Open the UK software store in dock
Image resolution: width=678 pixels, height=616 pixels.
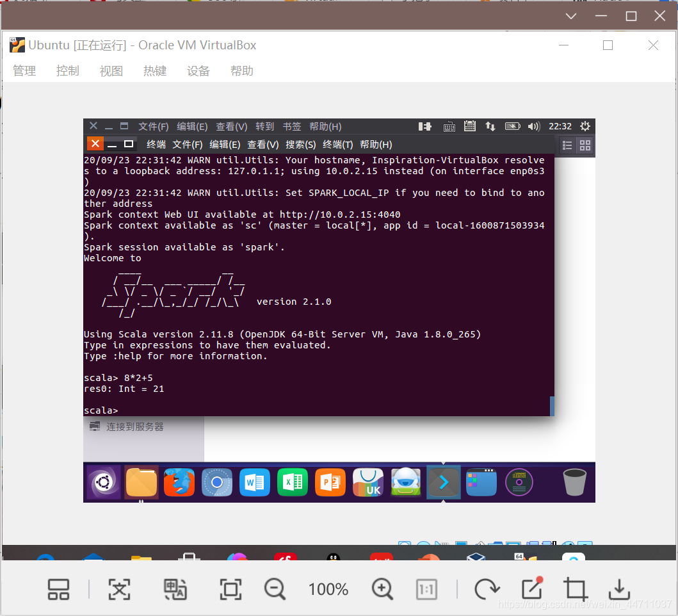(x=368, y=482)
